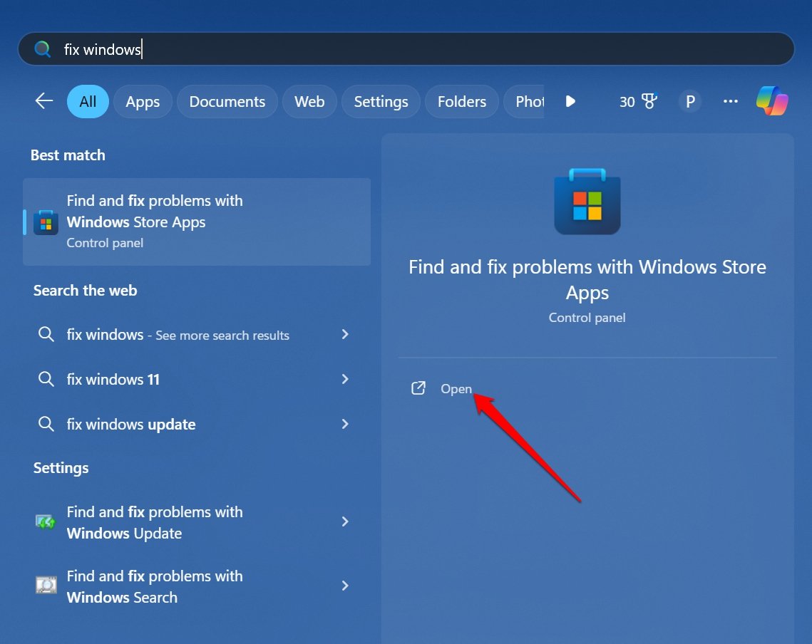
Task: Click 'Control panel' label in preview pane
Action: point(587,317)
